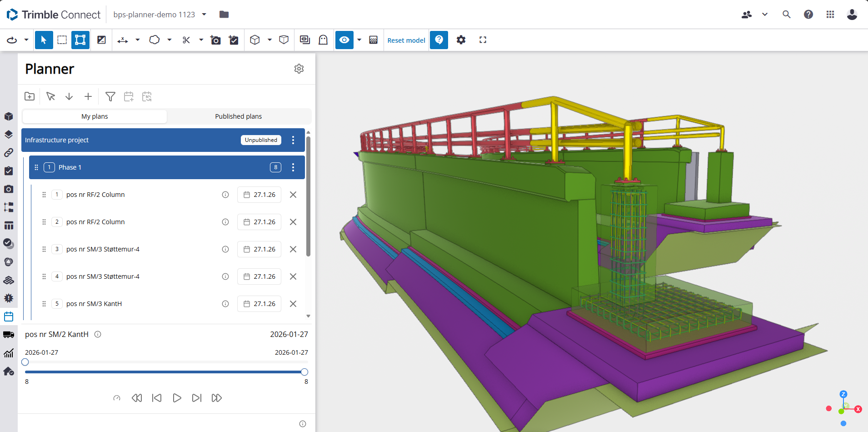Select the arrow selection tool
The height and width of the screenshot is (432, 868).
(44, 40)
